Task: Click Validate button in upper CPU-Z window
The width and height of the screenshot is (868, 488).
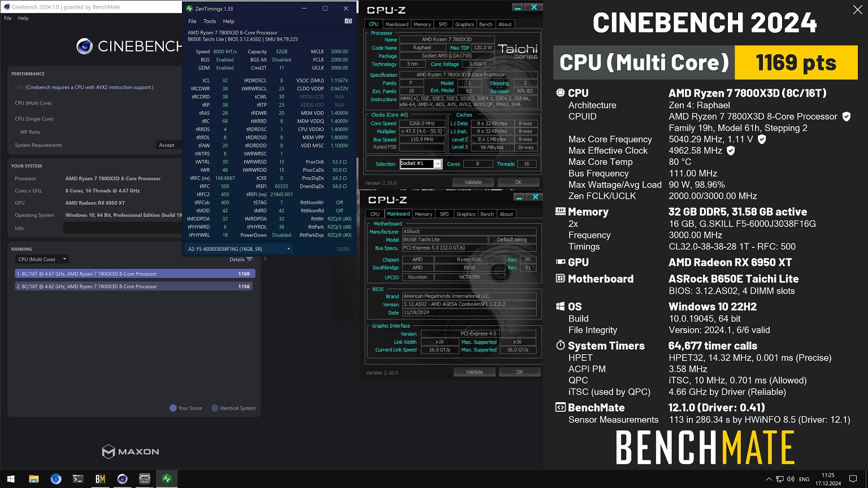Action: pyautogui.click(x=473, y=182)
